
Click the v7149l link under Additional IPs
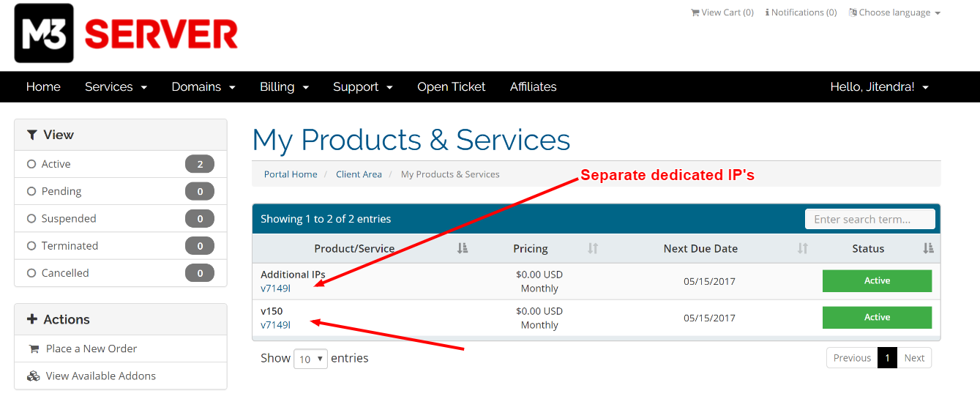pos(275,288)
